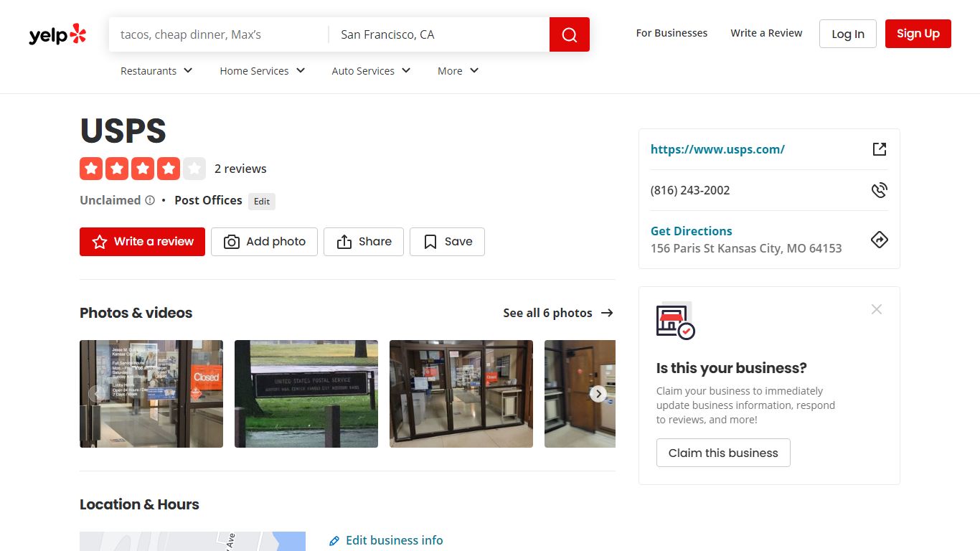
Task: Dismiss the 'Is this your business?' card
Action: [877, 309]
